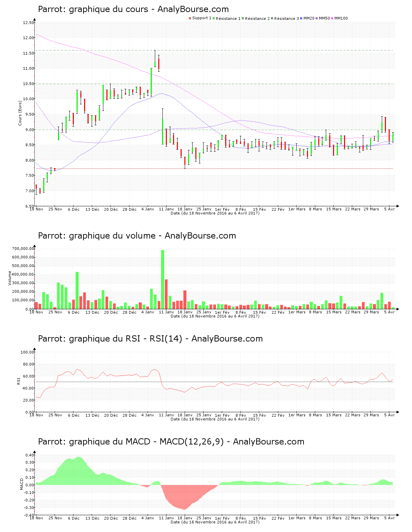The image size is (412, 532).
Task: Select the MM50 legend label
Action: click(x=324, y=18)
